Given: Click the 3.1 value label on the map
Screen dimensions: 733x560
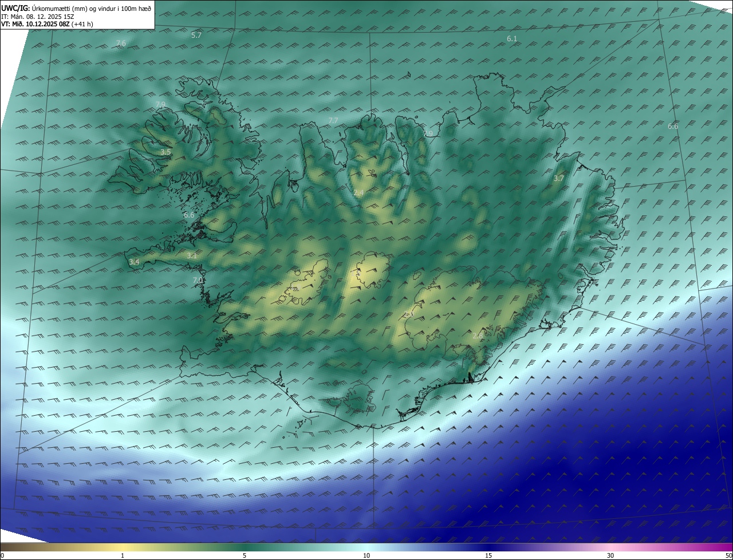Looking at the screenshot, I should pos(192,256).
